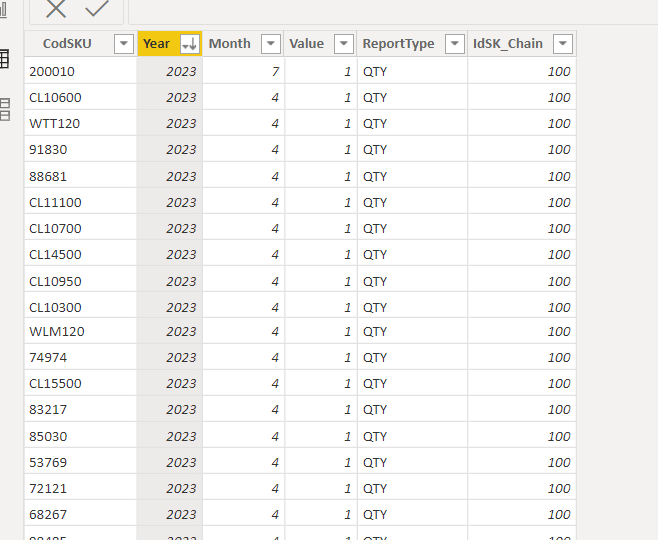Click Month 4 in the 74974 row
This screenshot has width=658, height=540.
(x=243, y=357)
